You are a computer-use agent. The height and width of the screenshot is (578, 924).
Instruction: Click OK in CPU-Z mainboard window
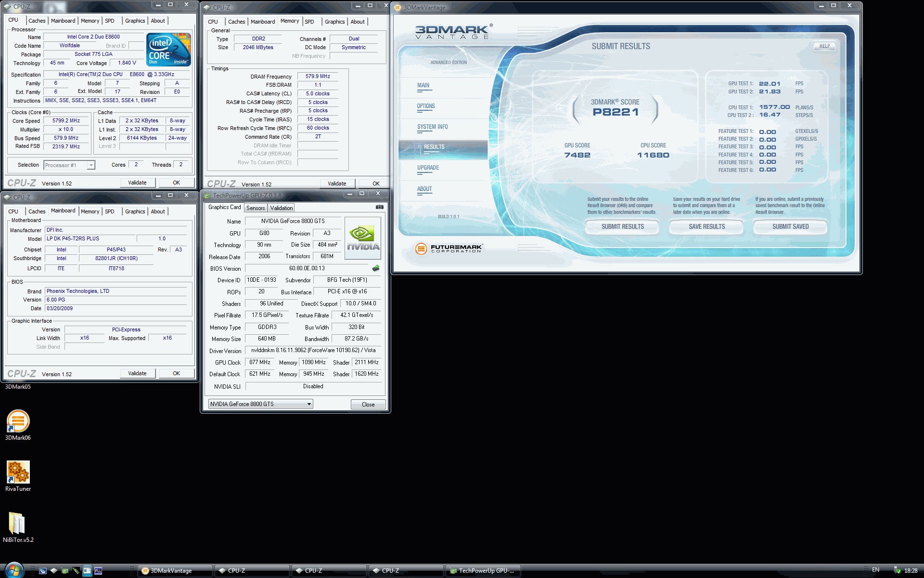[x=177, y=373]
